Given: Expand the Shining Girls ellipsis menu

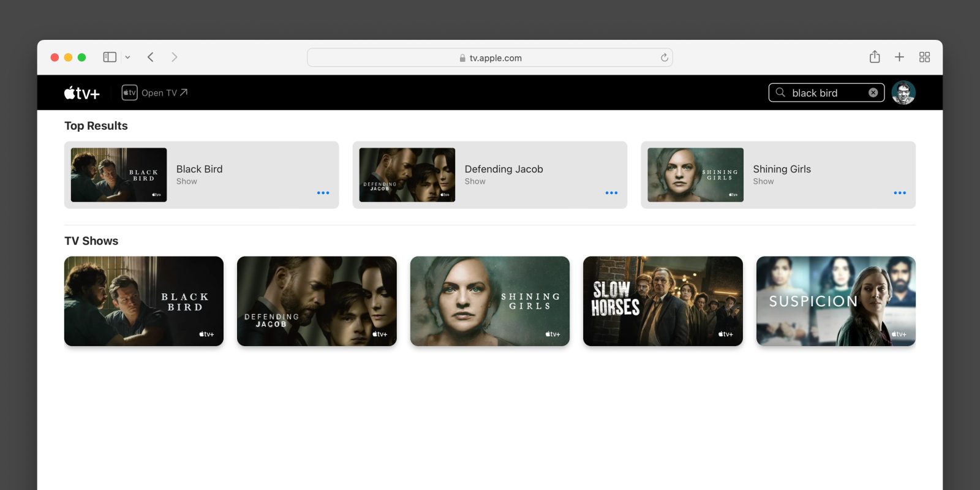Looking at the screenshot, I should 899,193.
